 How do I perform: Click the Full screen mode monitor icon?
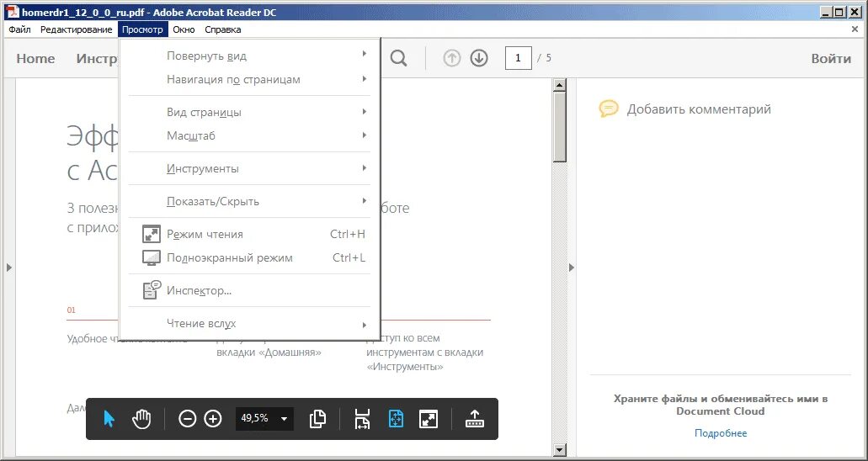tap(152, 258)
